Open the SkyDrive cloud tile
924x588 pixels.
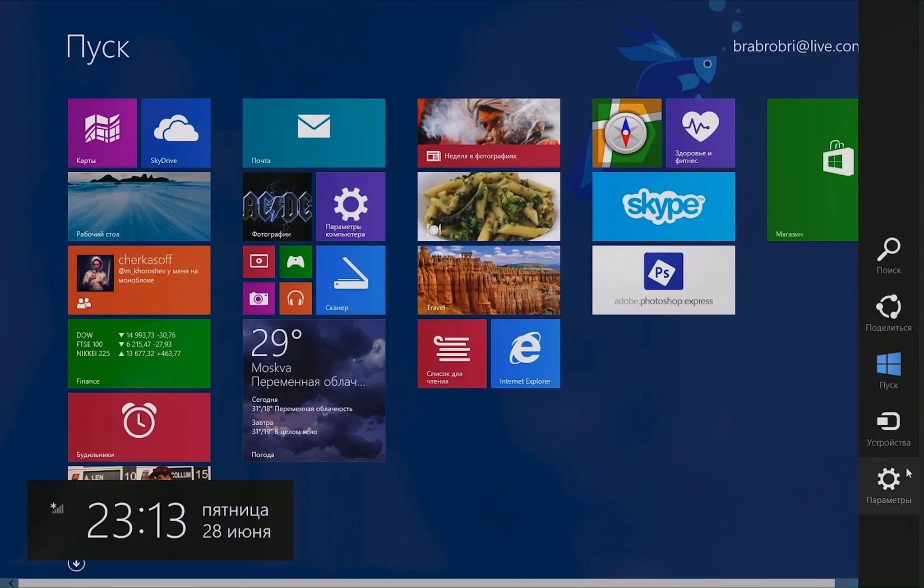(176, 133)
